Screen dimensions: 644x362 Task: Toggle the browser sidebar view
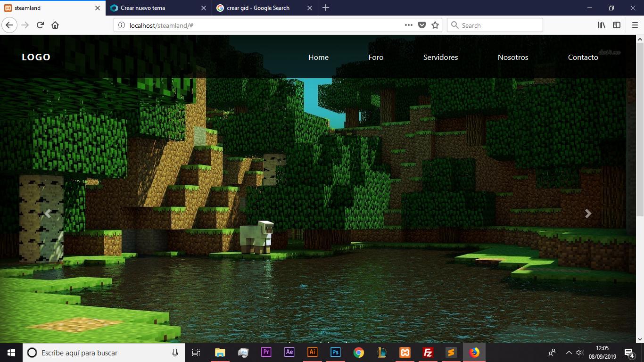(617, 25)
